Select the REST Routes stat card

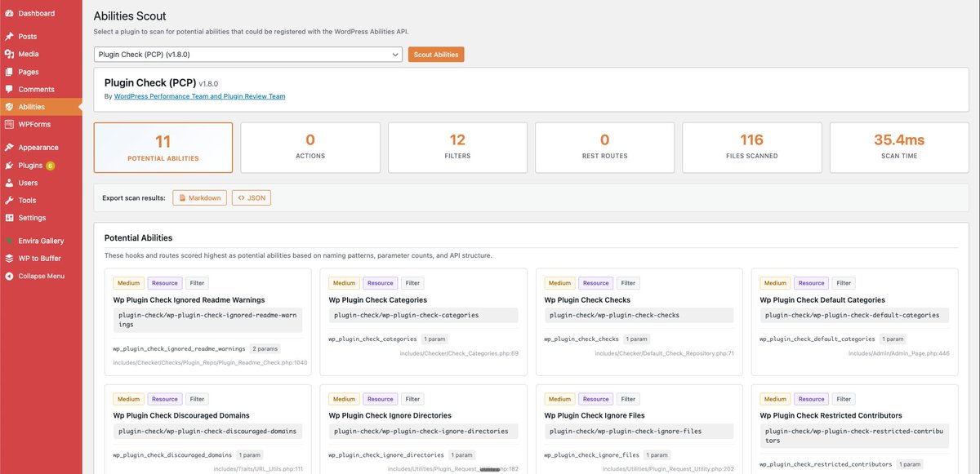click(x=604, y=148)
